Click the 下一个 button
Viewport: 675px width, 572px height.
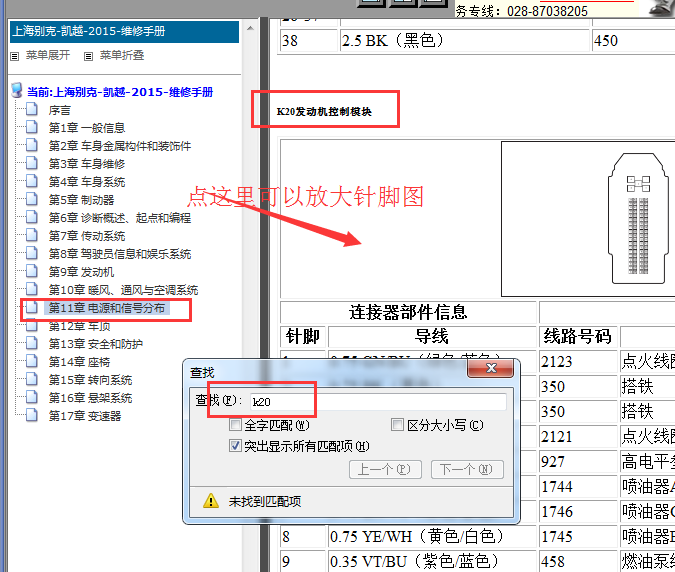(x=467, y=469)
